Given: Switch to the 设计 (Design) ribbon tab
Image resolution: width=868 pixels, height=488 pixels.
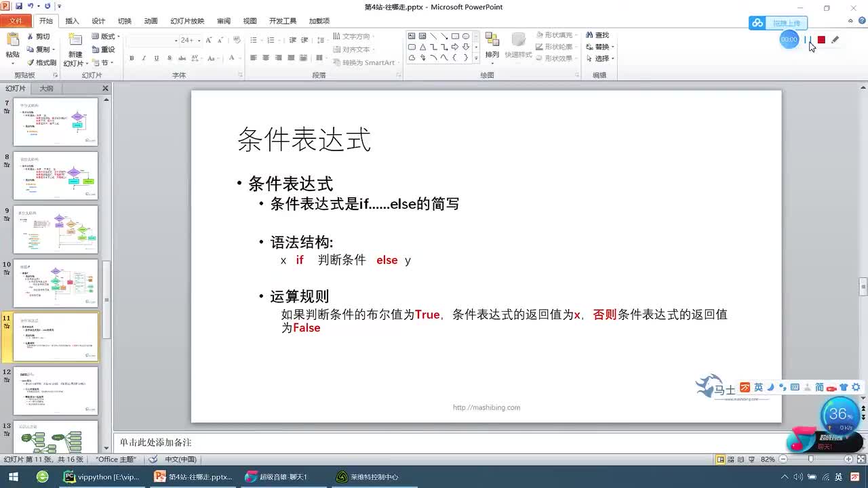Looking at the screenshot, I should point(98,21).
